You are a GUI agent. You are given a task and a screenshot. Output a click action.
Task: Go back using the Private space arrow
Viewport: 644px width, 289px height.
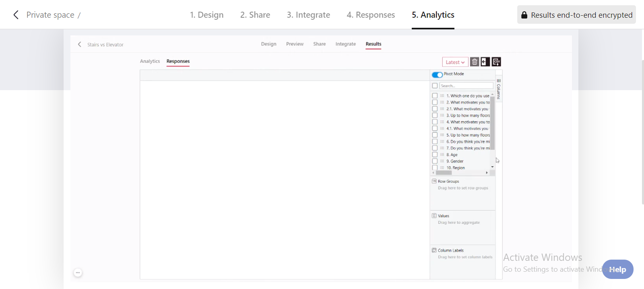(16, 15)
